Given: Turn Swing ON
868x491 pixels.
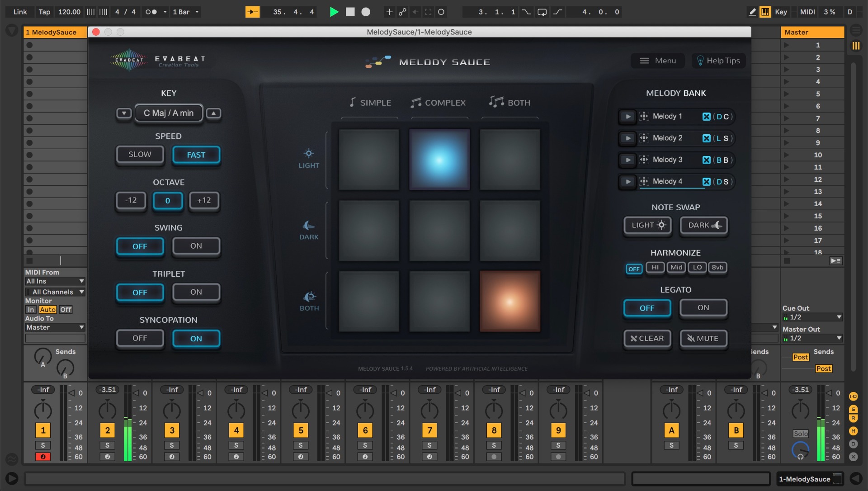Looking at the screenshot, I should (196, 246).
